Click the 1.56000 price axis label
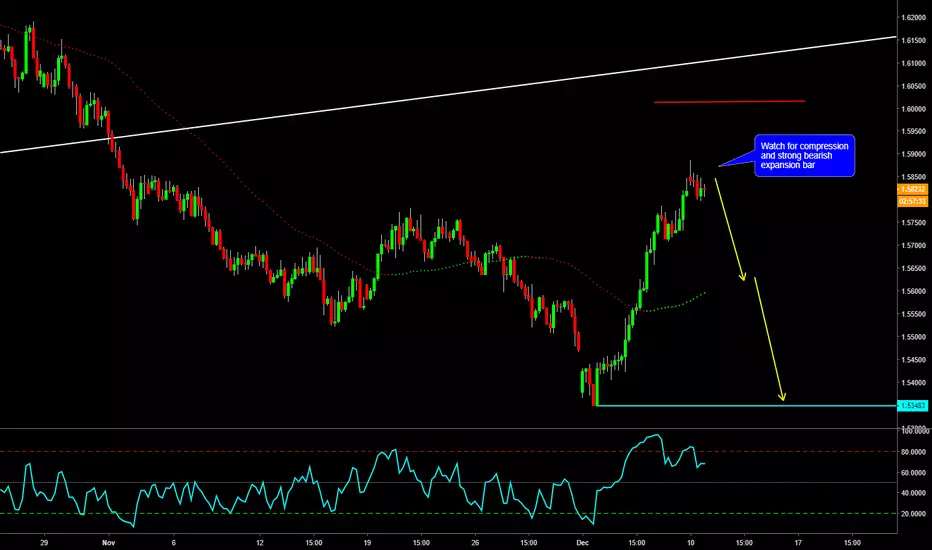 pos(914,291)
